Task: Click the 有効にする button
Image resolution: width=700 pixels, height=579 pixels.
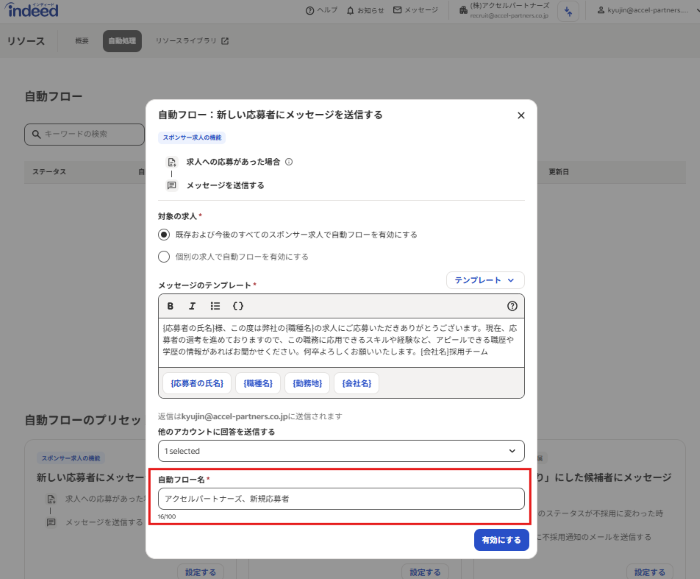Action: tap(501, 539)
